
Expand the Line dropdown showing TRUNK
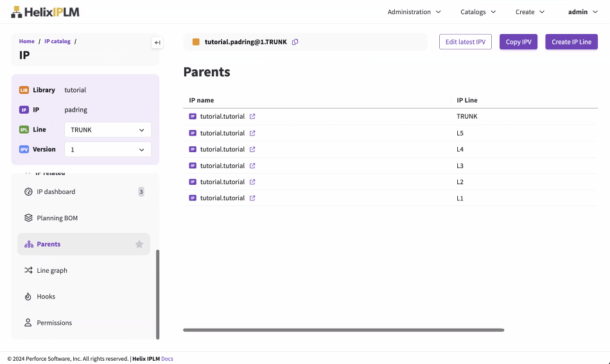pyautogui.click(x=108, y=130)
